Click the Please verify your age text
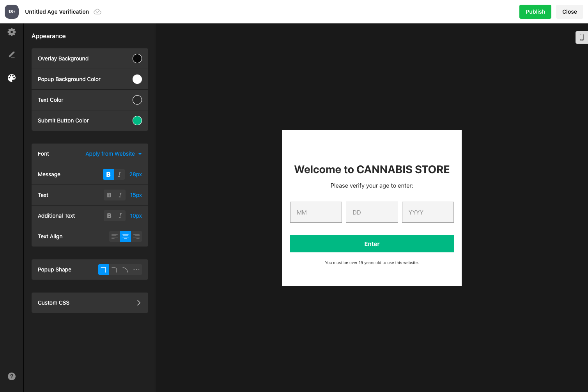The height and width of the screenshot is (392, 588). 372,186
